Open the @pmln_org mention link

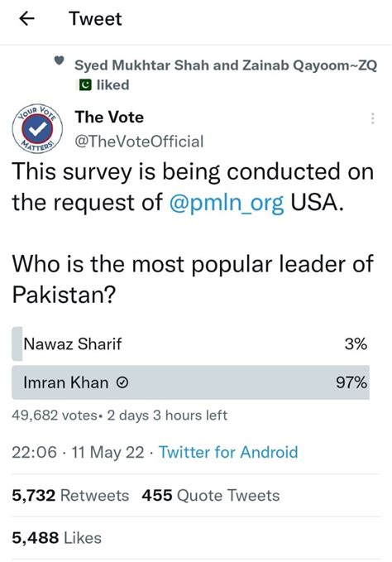[227, 204]
